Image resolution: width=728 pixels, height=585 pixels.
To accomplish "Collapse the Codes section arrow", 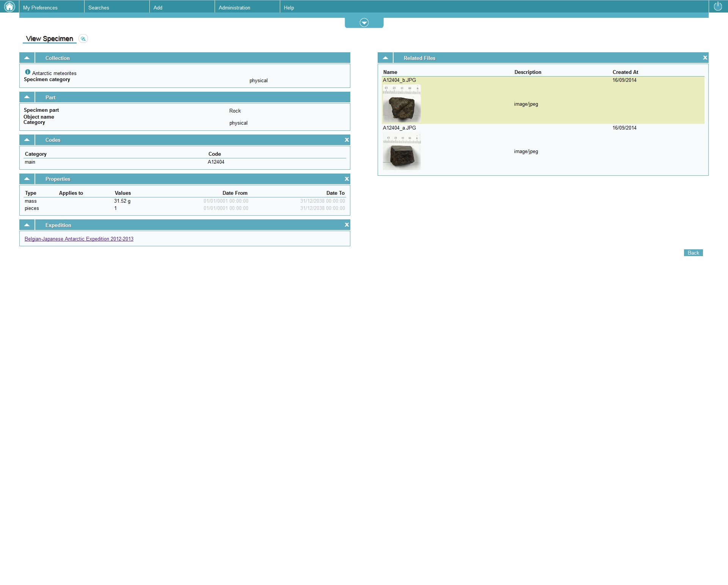I will (x=27, y=140).
